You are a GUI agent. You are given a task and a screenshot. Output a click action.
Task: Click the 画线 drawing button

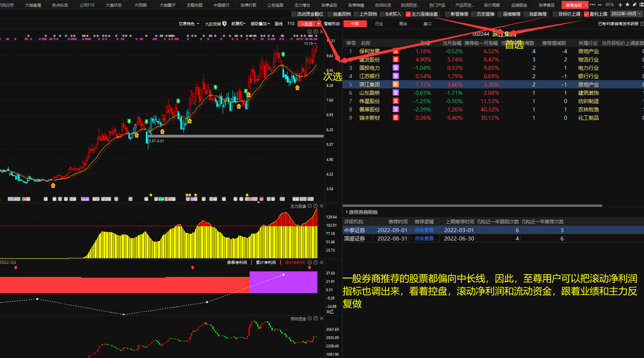278,24
